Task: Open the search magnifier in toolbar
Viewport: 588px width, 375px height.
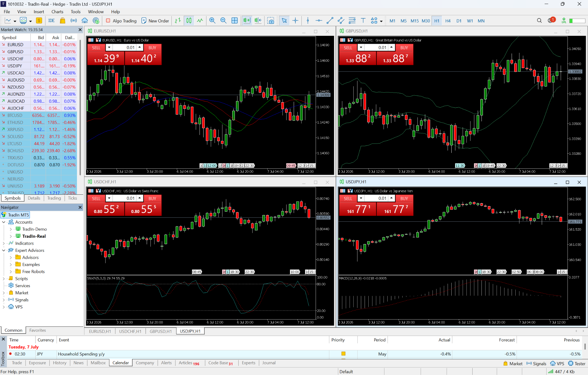Action: click(539, 21)
